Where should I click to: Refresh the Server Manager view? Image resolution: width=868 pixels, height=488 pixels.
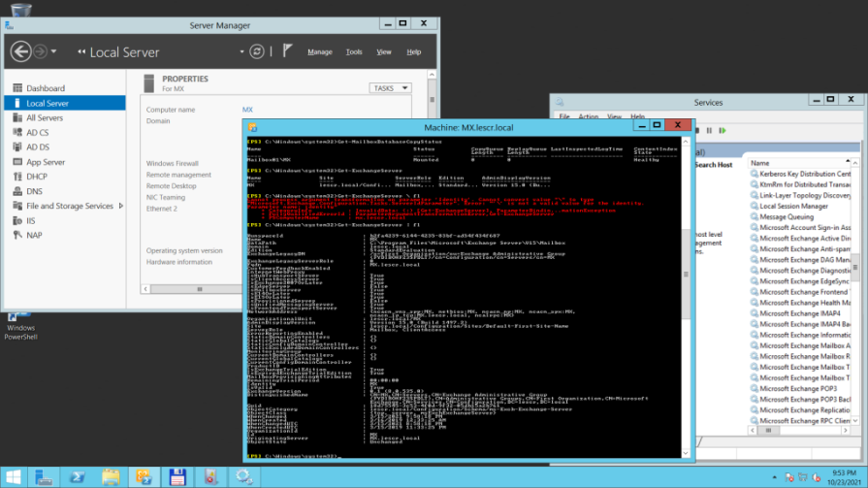pos(257,51)
